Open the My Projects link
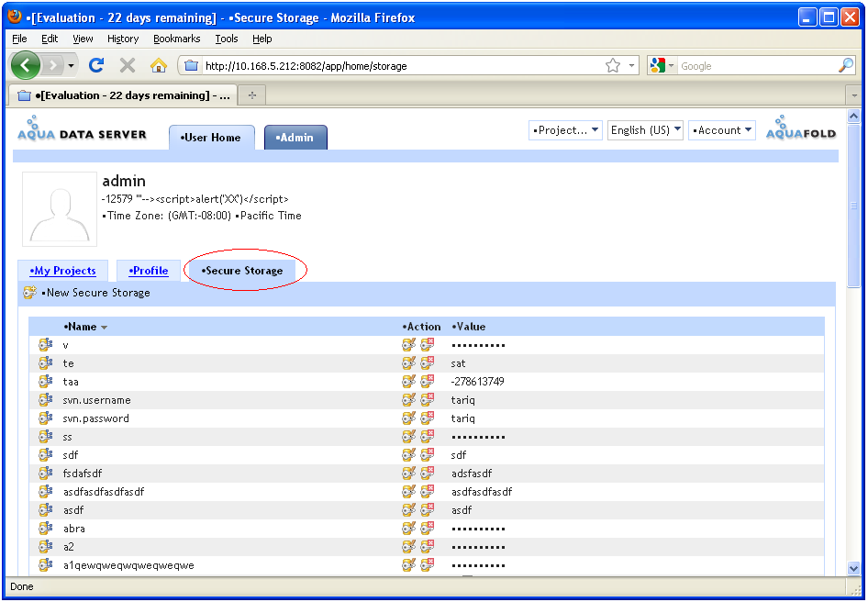Screen dimensions: 868x602 point(62,271)
